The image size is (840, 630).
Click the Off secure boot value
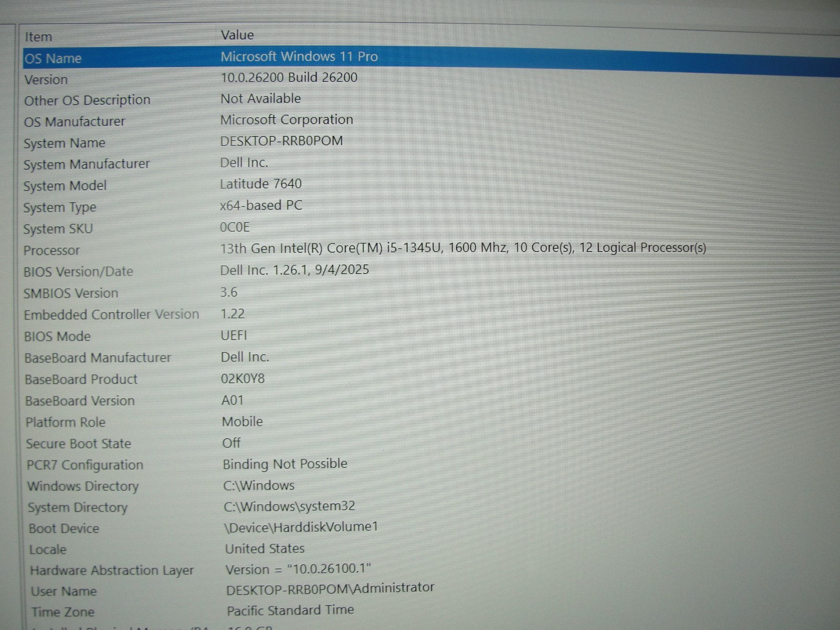tap(232, 443)
